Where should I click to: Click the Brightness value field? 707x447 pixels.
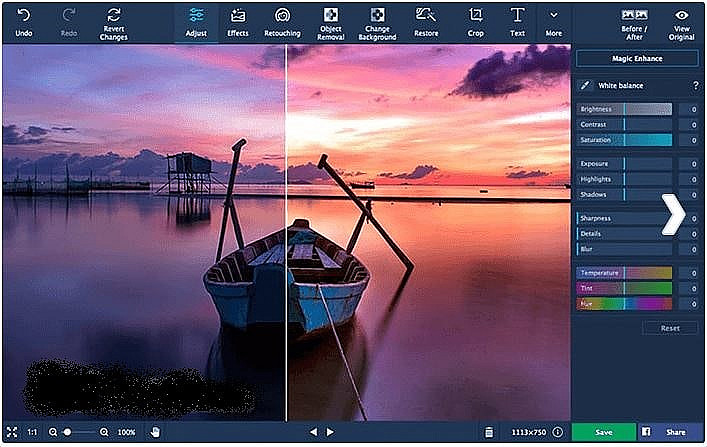(x=689, y=109)
